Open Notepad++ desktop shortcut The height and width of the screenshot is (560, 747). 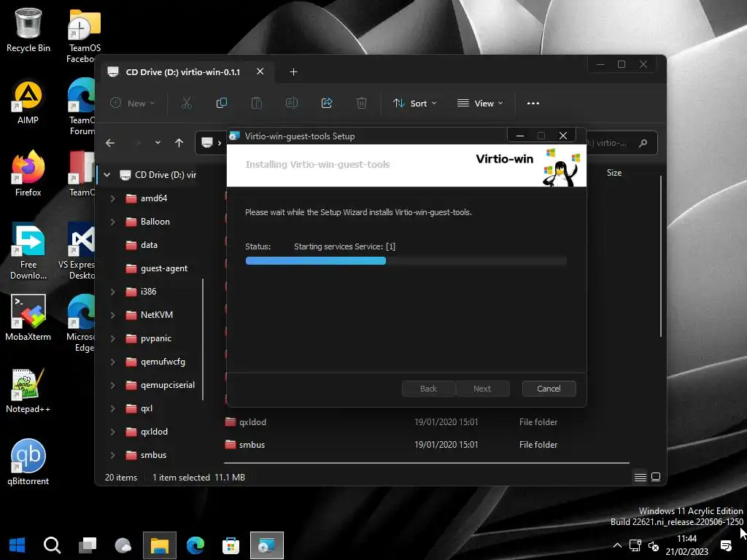click(28, 391)
